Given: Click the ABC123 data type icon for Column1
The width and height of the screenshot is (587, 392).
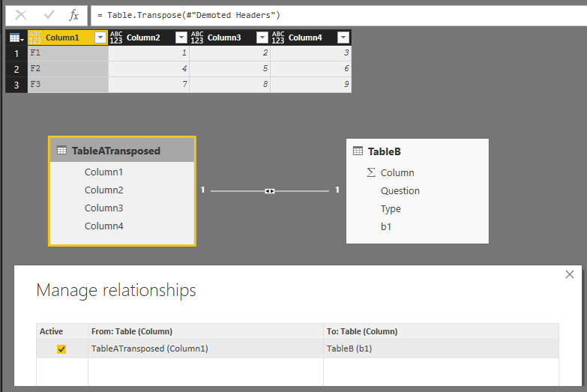Looking at the screenshot, I should tap(35, 37).
